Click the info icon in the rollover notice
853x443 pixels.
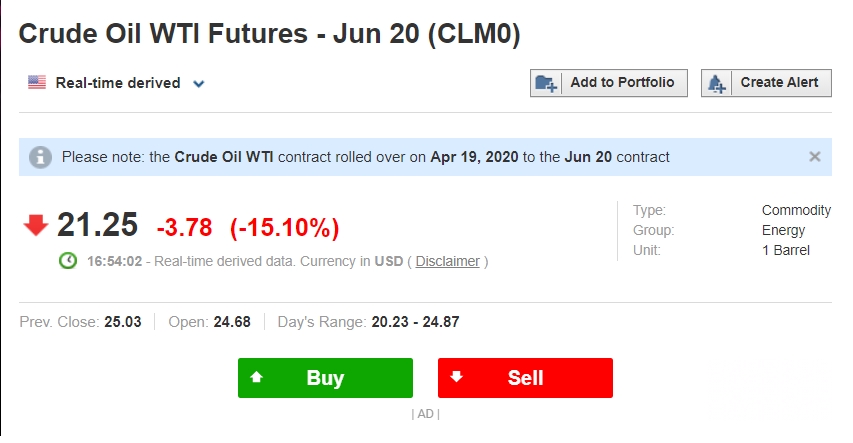tap(41, 157)
